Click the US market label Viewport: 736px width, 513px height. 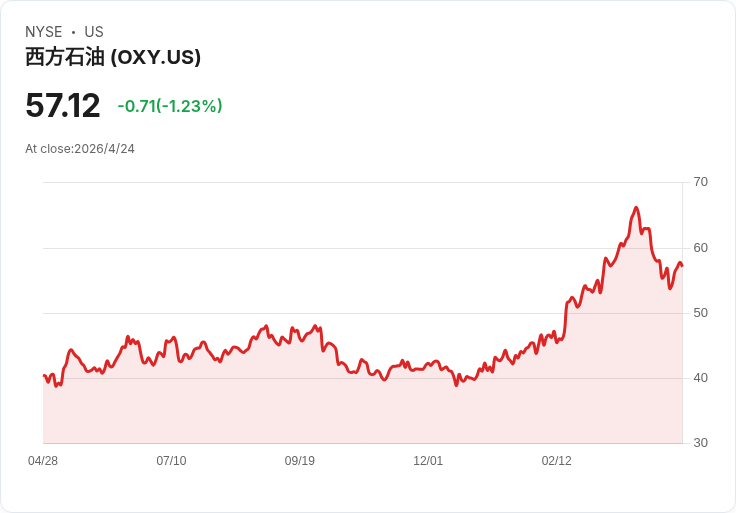point(94,32)
